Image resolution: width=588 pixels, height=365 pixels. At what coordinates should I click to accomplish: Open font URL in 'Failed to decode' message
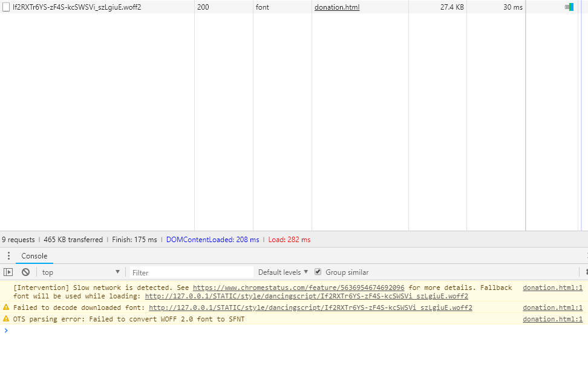point(310,307)
